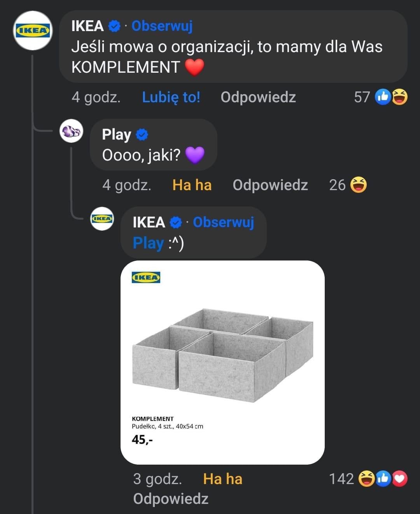420x514 pixels.
Task: Open the KOMPLEMENT box product image
Action: click(222, 362)
